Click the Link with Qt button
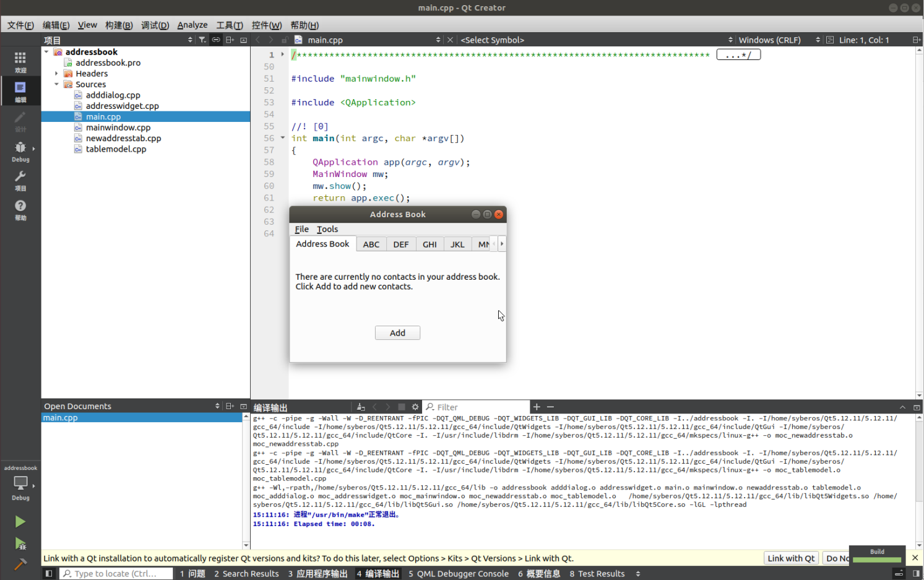 (791, 558)
